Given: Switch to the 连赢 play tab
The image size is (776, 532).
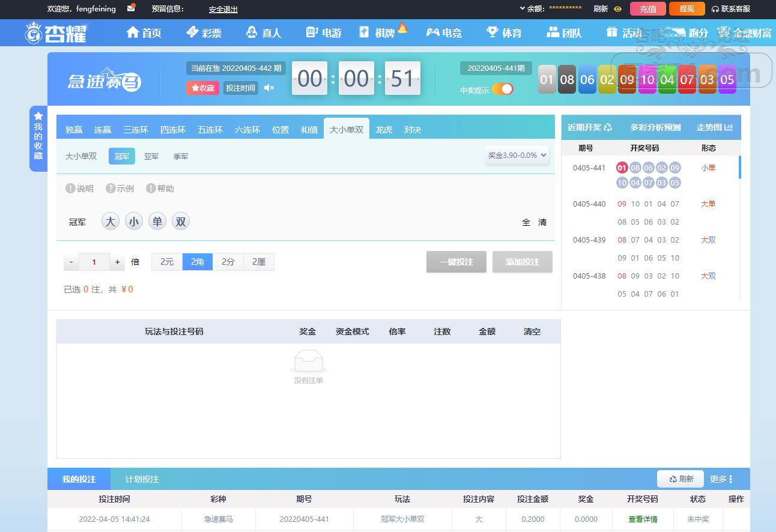Looking at the screenshot, I should [103, 130].
